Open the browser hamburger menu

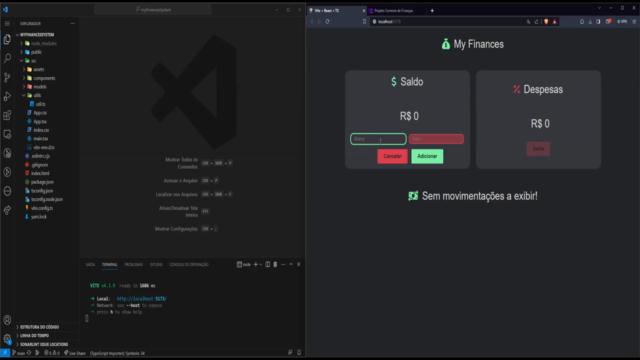point(634,22)
